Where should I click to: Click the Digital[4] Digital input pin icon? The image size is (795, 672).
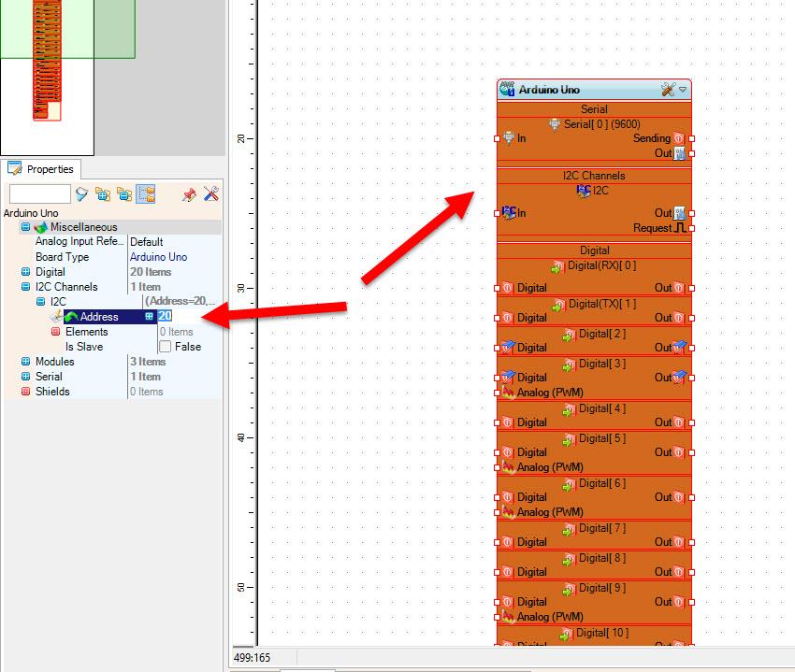click(508, 422)
